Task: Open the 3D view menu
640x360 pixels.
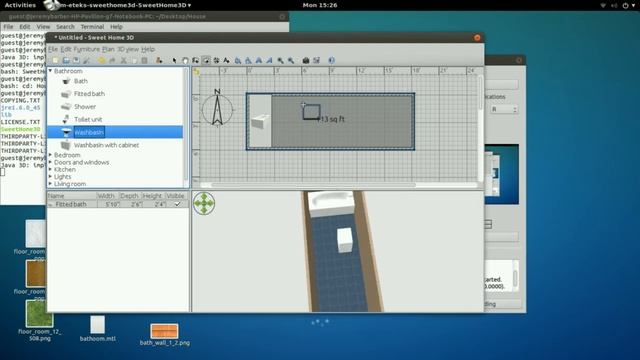Action: pos(128,49)
